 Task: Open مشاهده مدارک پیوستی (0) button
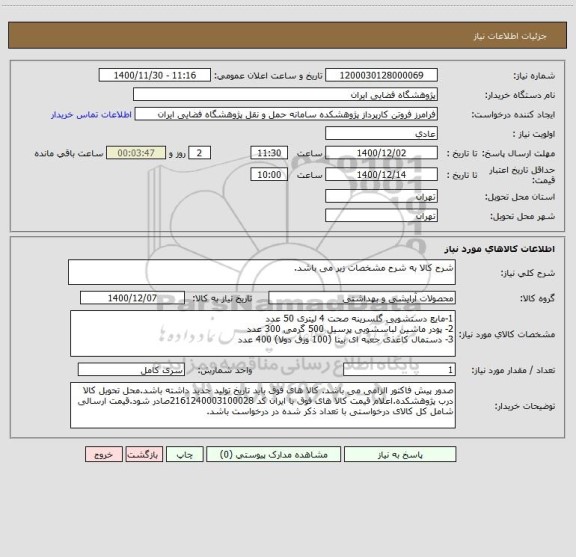pos(273,454)
